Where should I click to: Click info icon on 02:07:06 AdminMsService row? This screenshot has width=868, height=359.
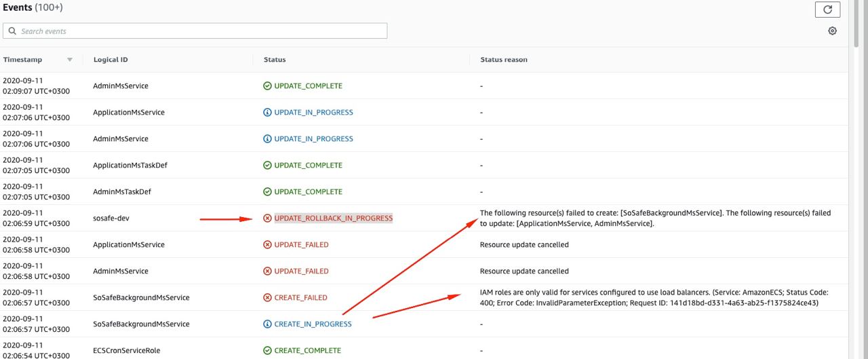pyautogui.click(x=267, y=139)
